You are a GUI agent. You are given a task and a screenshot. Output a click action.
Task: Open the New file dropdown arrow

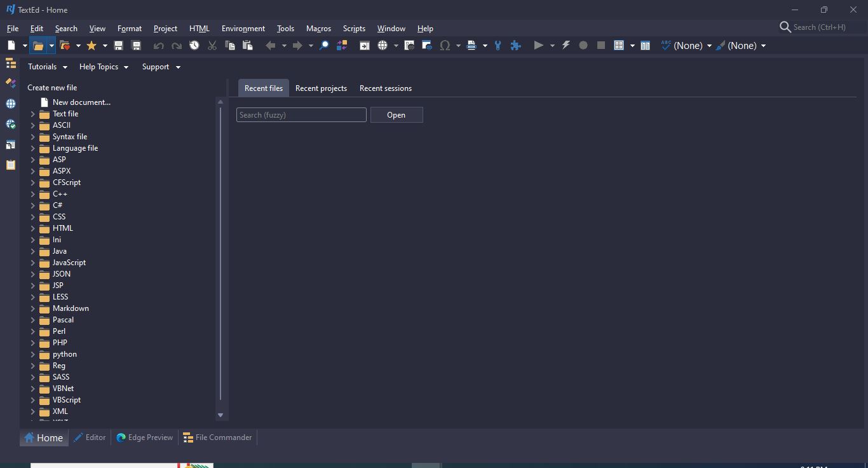pyautogui.click(x=25, y=46)
